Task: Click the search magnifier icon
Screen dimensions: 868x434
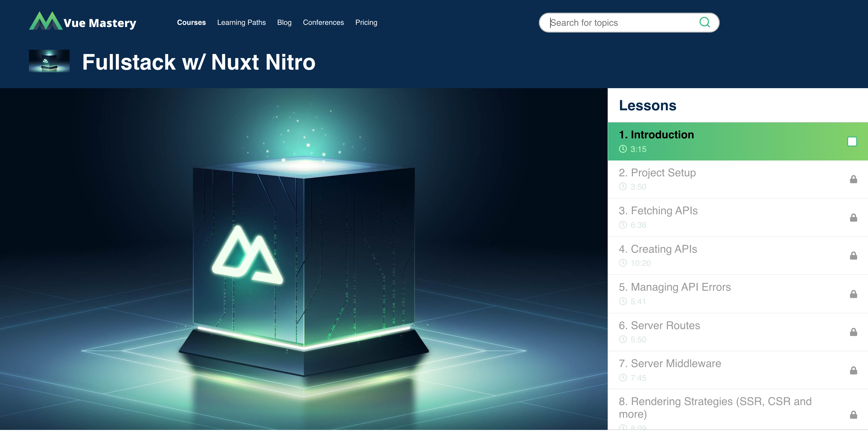Action: tap(704, 23)
